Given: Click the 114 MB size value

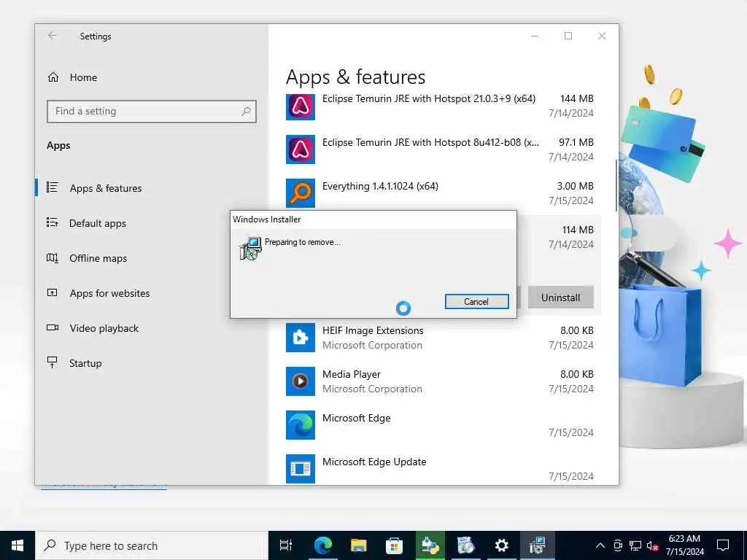Looking at the screenshot, I should pos(578,230).
